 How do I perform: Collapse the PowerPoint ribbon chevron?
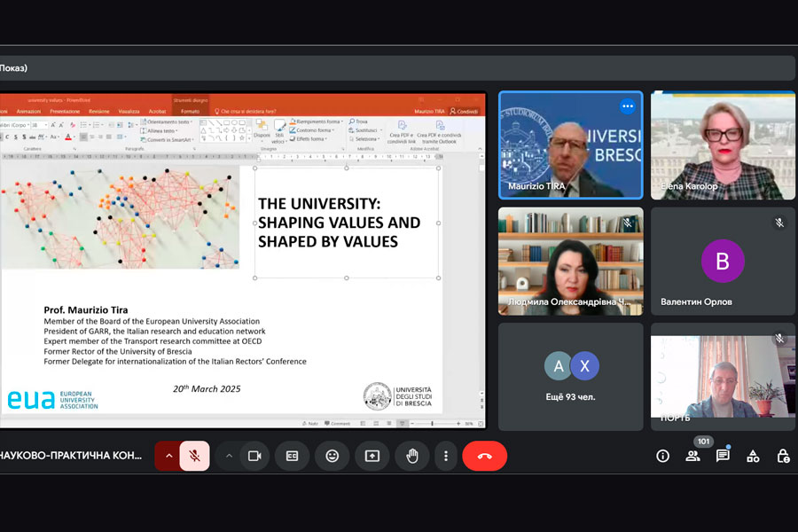point(480,149)
